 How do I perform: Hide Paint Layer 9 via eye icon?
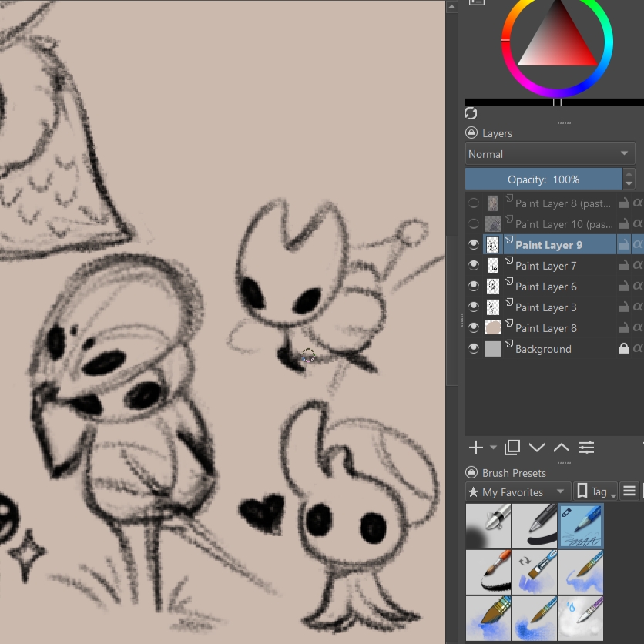point(474,245)
